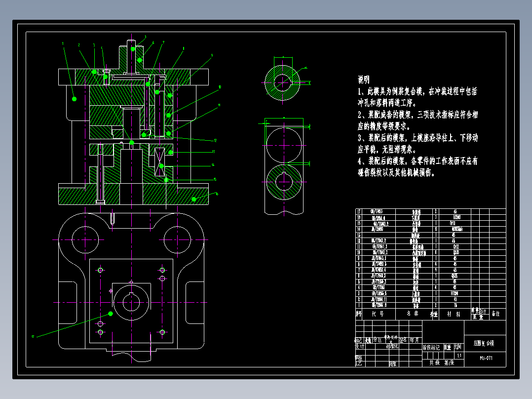The height and width of the screenshot is (399, 532).
Task: Select row 17 in the parts list
Action: 430,211
